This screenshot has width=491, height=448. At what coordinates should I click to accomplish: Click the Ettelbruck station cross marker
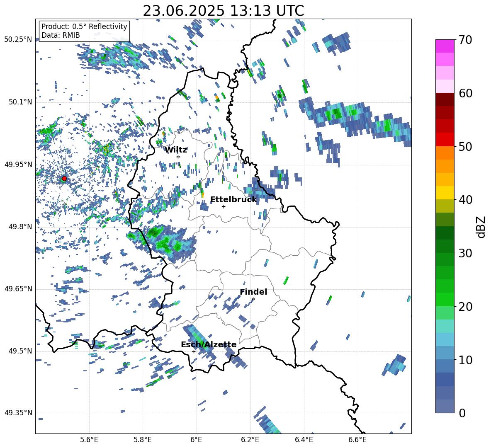224,206
